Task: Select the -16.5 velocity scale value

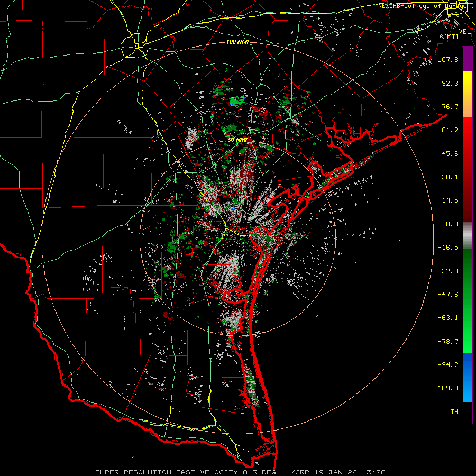Action: [x=448, y=248]
